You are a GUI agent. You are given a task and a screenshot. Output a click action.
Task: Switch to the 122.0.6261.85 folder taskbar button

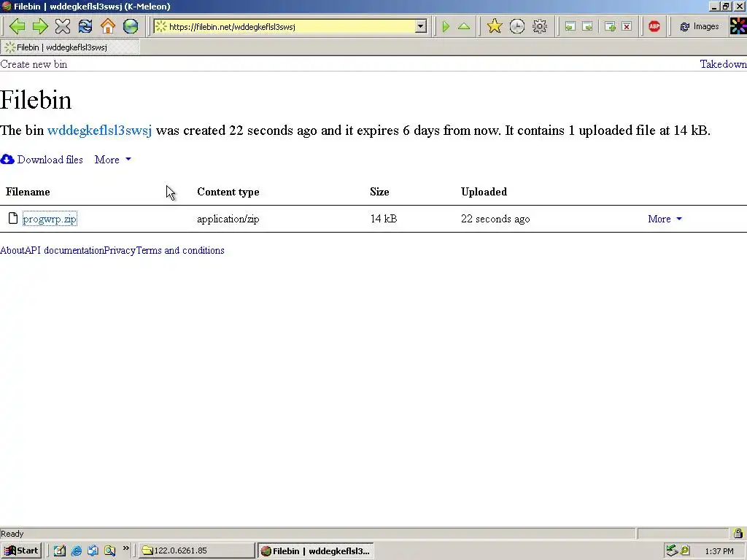[197, 551]
